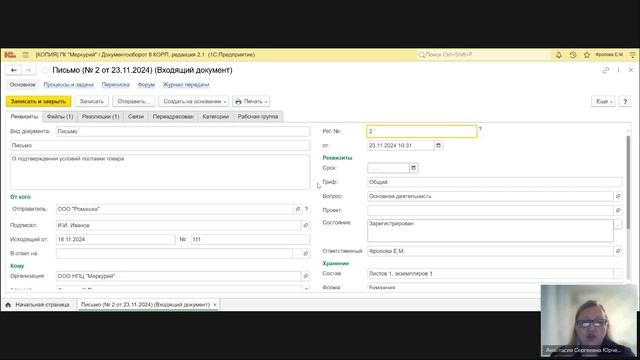Click the Вид документа field
The image size is (640, 360).
point(183,131)
